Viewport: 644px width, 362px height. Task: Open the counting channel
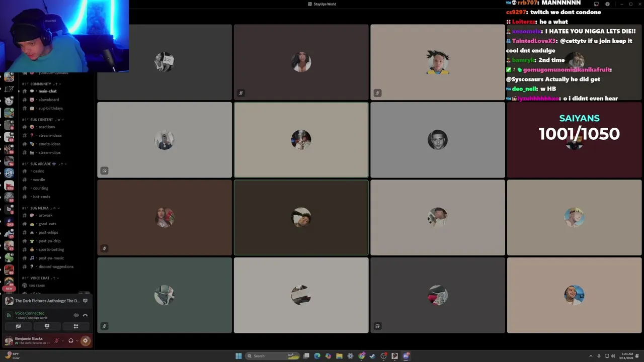40,188
